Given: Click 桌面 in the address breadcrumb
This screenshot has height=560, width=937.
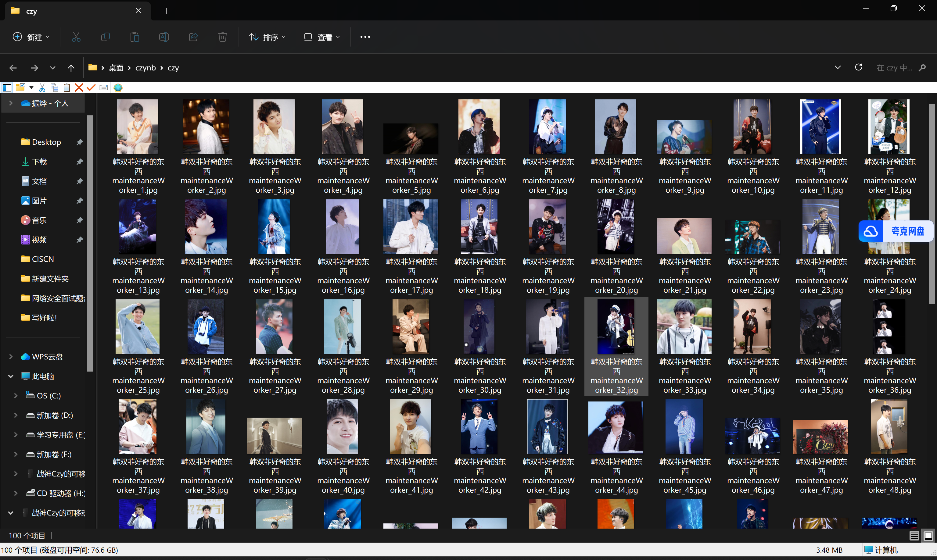Looking at the screenshot, I should point(116,68).
